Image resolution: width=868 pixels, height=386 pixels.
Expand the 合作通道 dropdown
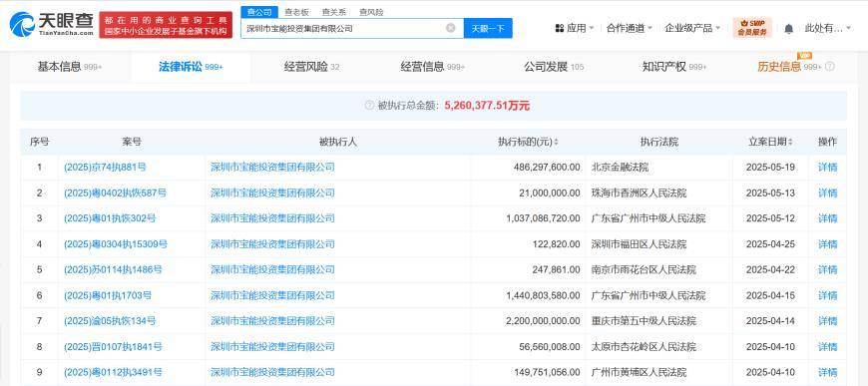coord(629,28)
